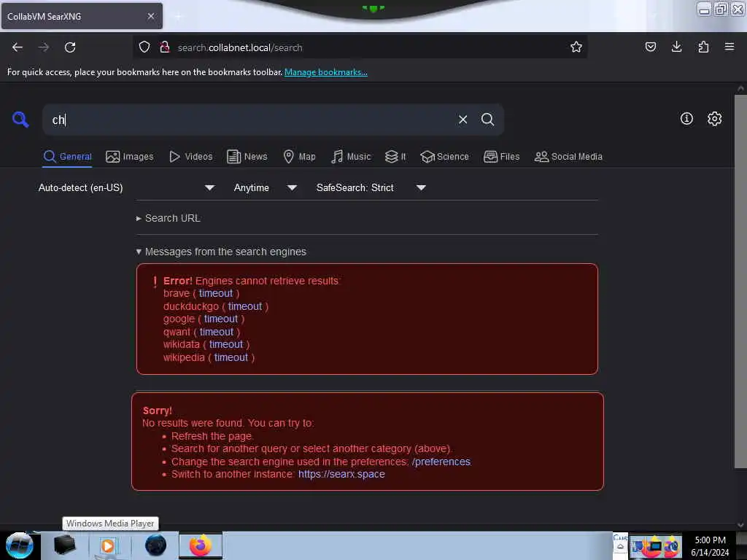Open the /preferences link
Image resolution: width=747 pixels, height=560 pixels.
441,462
